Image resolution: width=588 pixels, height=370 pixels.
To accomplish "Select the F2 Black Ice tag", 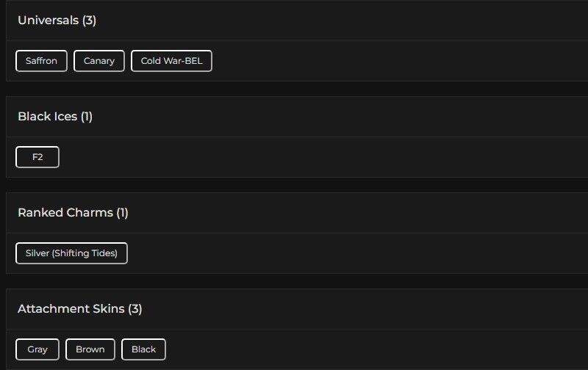I will (x=37, y=157).
